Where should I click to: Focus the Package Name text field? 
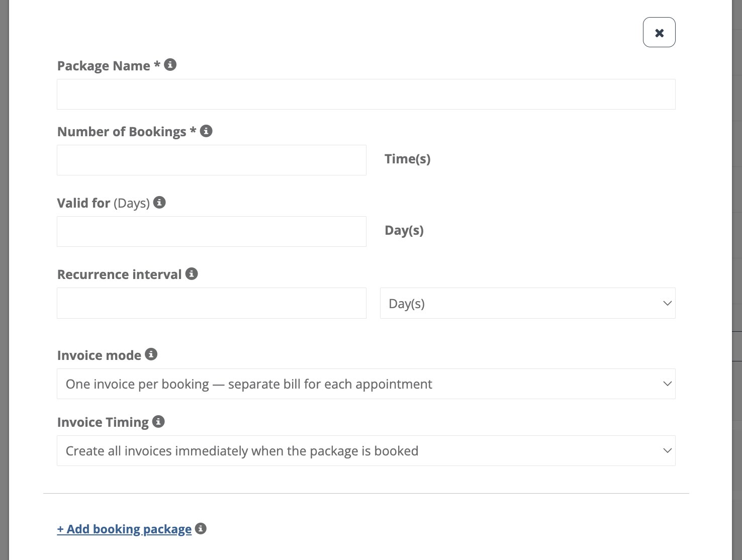366,95
